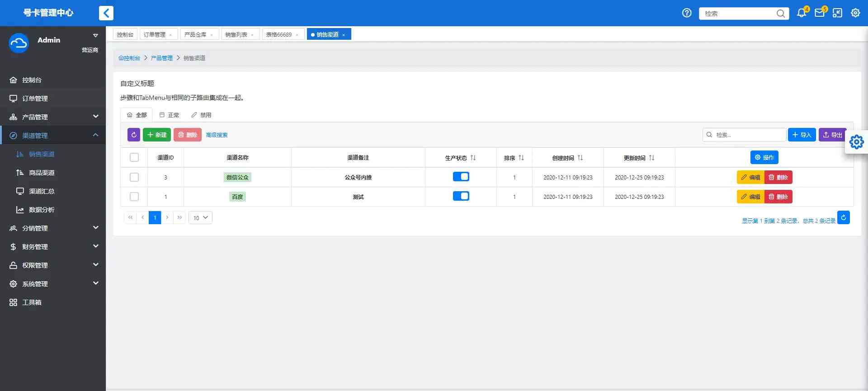Select the 禁用 filter tab
868x391 pixels.
pos(202,115)
